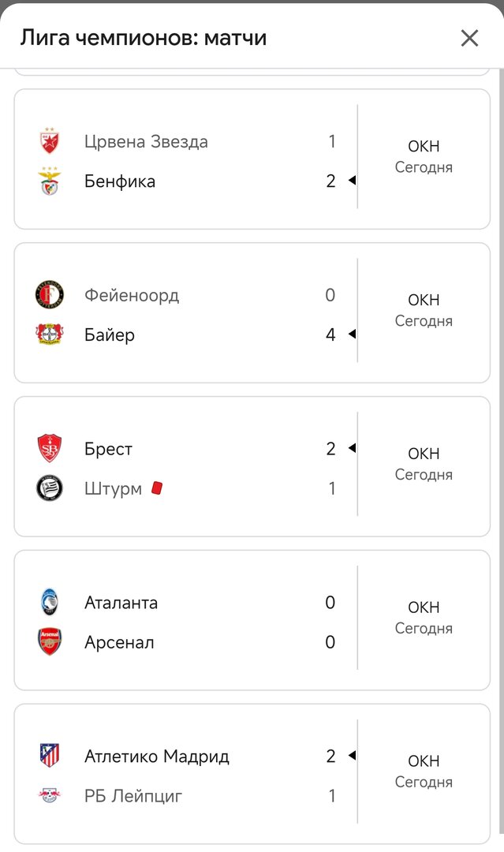Click the winner arrow beside Байер's score
Image resolution: width=504 pixels, height=852 pixels.
(x=352, y=334)
